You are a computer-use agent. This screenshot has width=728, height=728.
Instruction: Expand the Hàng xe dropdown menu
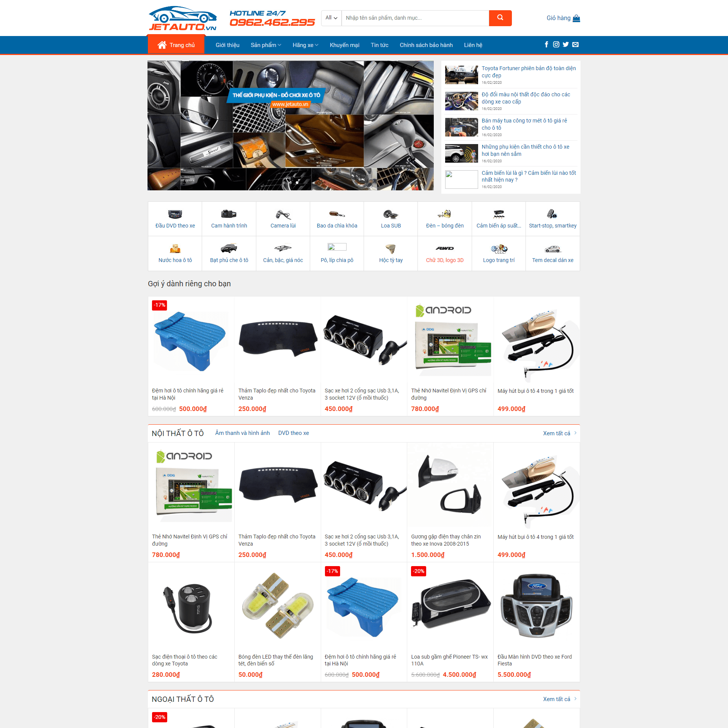pyautogui.click(x=304, y=45)
